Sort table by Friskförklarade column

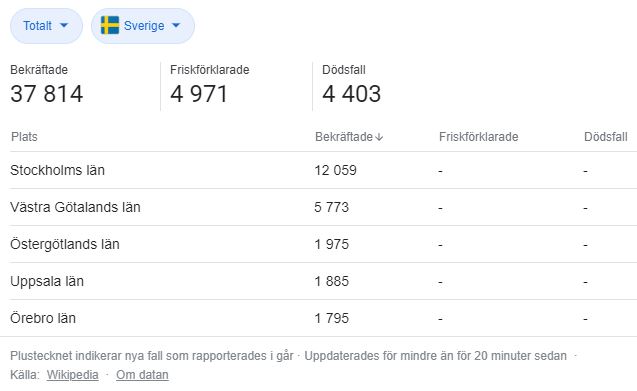[479, 137]
